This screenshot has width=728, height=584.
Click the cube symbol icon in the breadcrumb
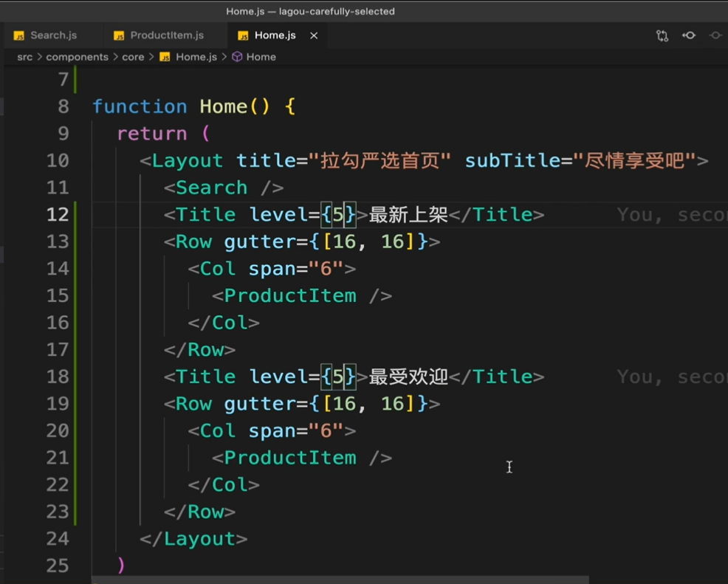click(x=237, y=57)
